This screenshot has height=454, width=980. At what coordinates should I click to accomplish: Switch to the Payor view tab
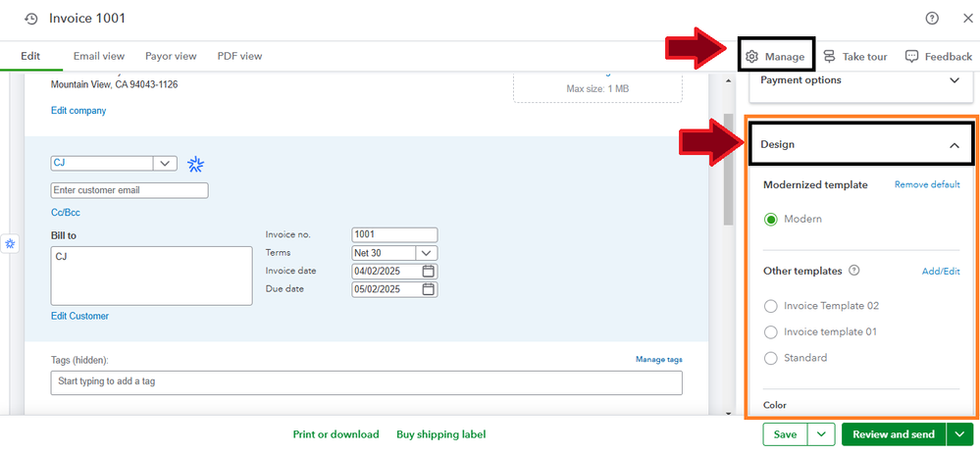(172, 56)
